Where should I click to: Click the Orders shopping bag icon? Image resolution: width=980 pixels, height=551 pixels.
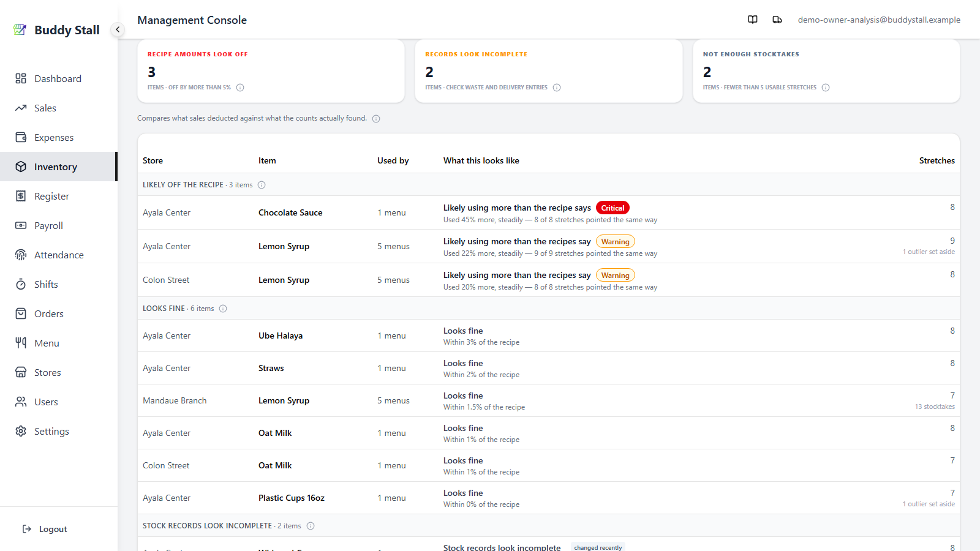tap(21, 313)
